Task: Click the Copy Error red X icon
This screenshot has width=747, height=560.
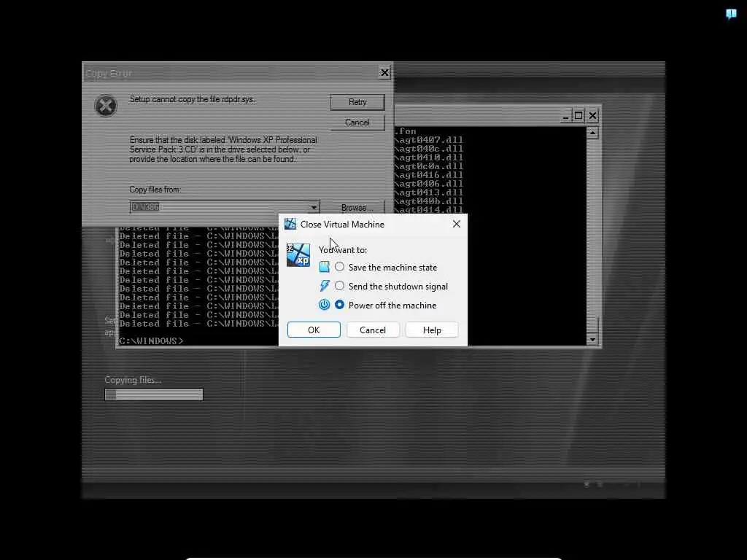Action: click(106, 106)
